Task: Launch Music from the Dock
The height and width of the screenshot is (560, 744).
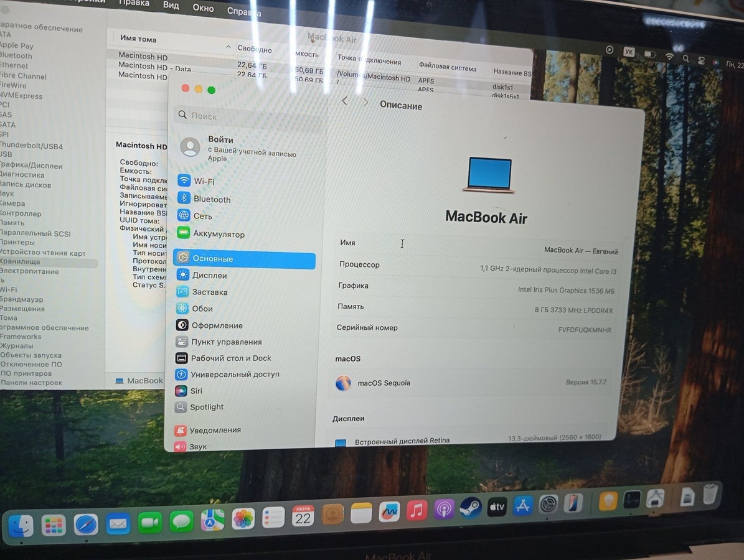Action: coord(417,511)
